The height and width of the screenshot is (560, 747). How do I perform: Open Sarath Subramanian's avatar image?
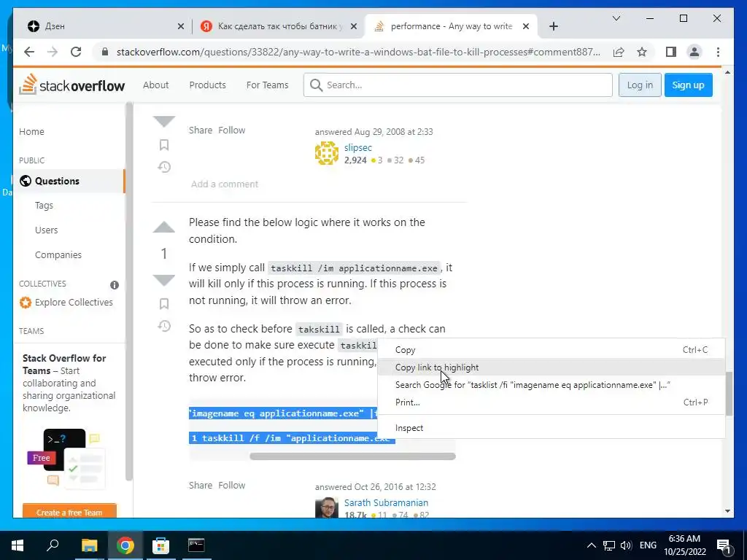coord(326,507)
